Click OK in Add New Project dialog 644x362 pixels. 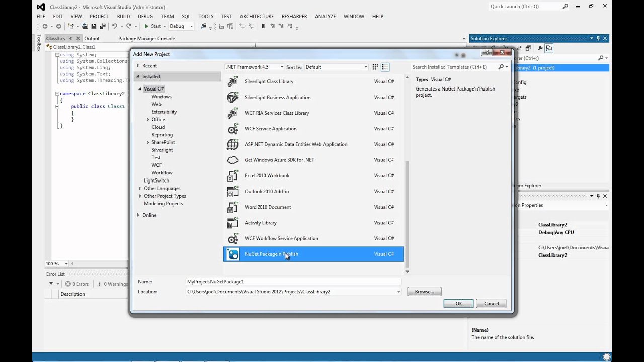[458, 303]
